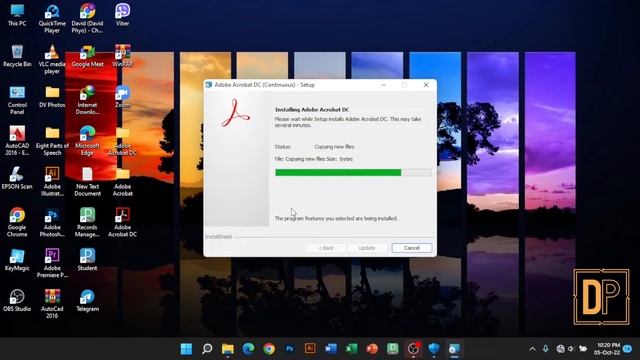Screen dimensions: 640x360
Task: Switch to OBS Studio on the taskbar
Action: 413,349
